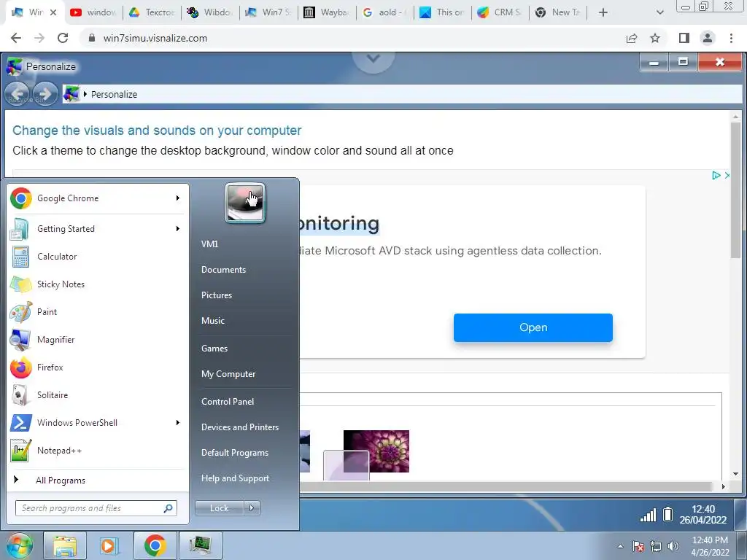Click the user account picture in Start menu
This screenshot has height=560, width=747.
pyautogui.click(x=245, y=203)
